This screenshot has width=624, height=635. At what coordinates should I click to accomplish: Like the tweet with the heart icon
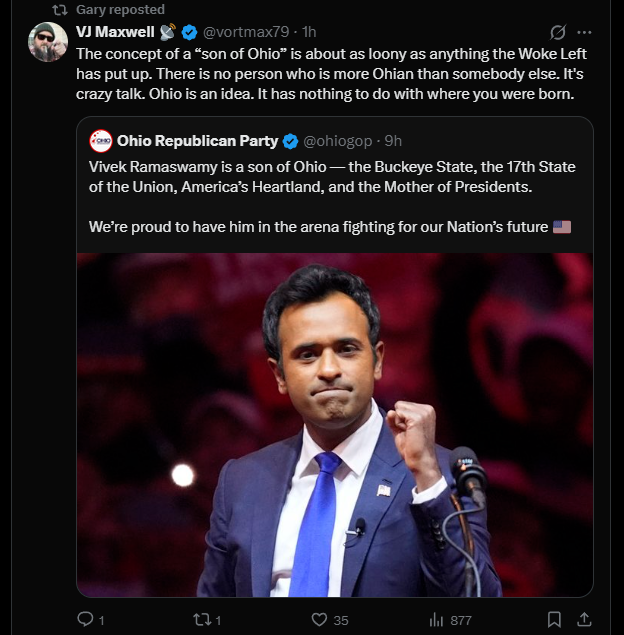pyautogui.click(x=319, y=620)
